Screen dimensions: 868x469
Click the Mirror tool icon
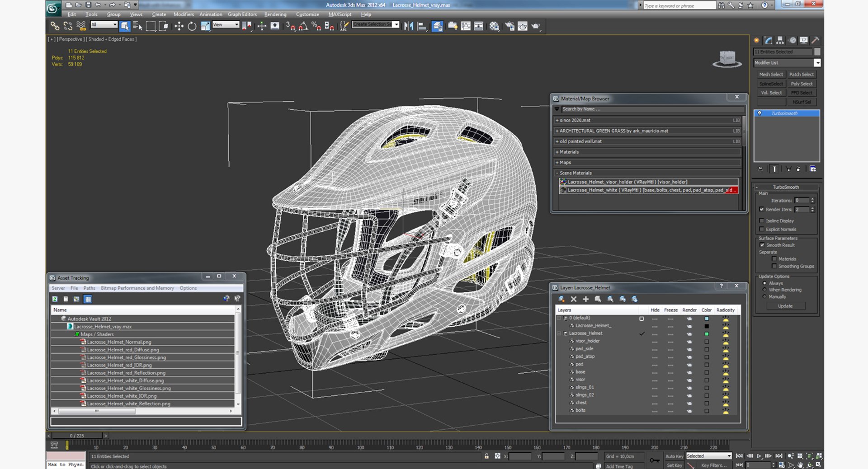[x=409, y=26]
